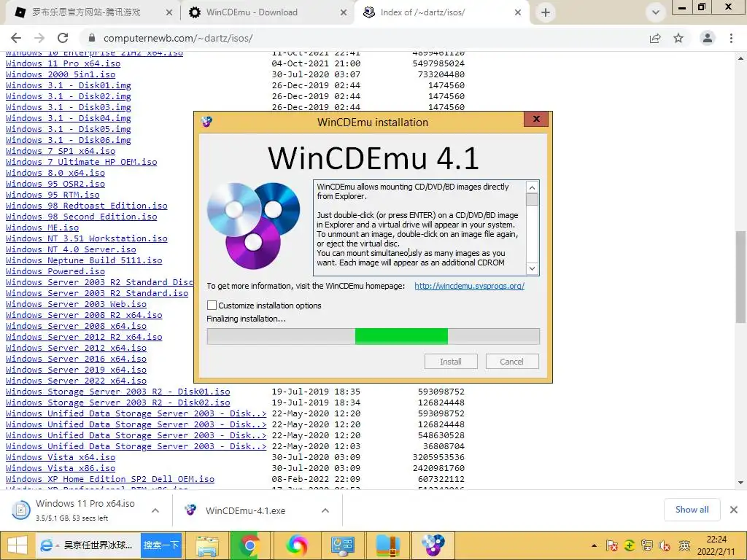Open Windows_95_OSR2.iso link
The width and height of the screenshot is (747, 560).
pyautogui.click(x=55, y=184)
